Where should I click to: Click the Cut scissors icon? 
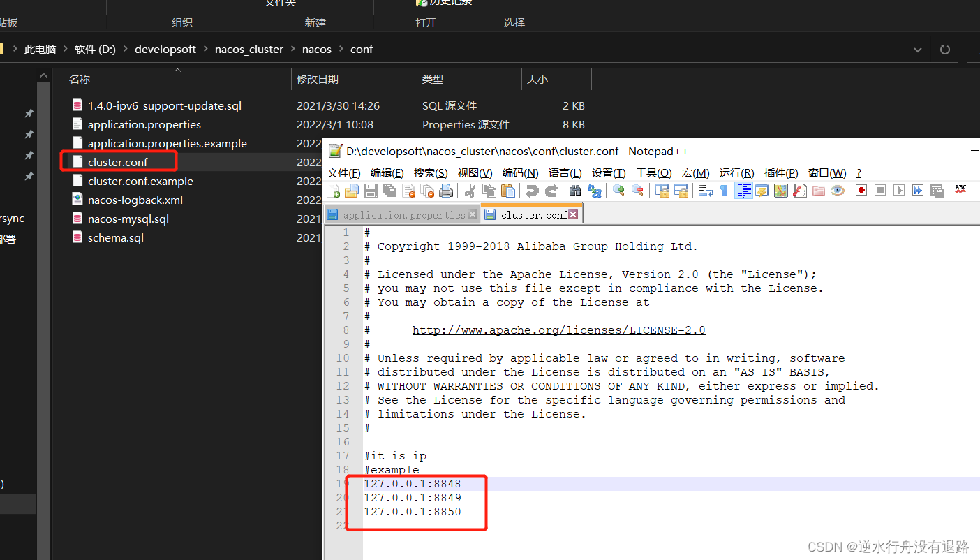[x=470, y=190]
